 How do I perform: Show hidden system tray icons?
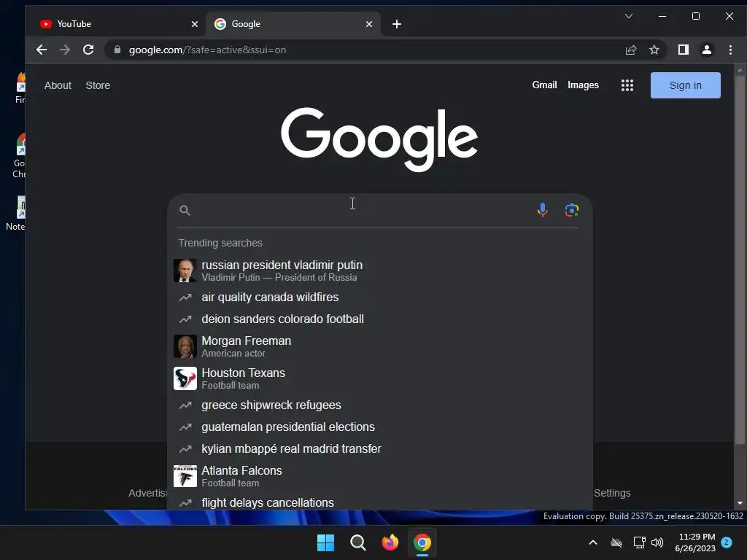(x=593, y=542)
